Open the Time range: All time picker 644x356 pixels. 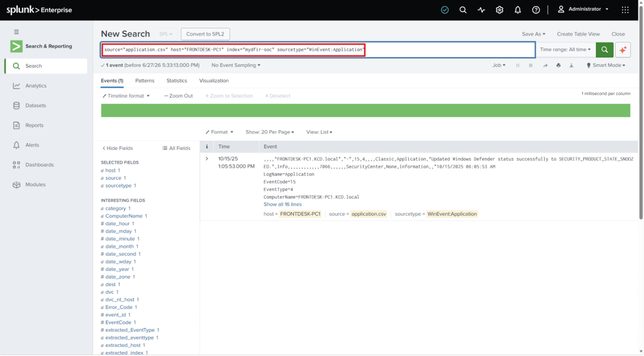(x=565, y=50)
